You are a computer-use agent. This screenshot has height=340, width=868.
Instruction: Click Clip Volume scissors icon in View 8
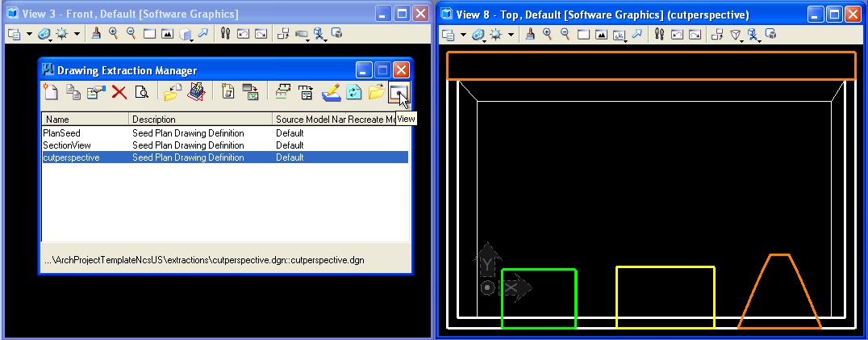tap(753, 36)
